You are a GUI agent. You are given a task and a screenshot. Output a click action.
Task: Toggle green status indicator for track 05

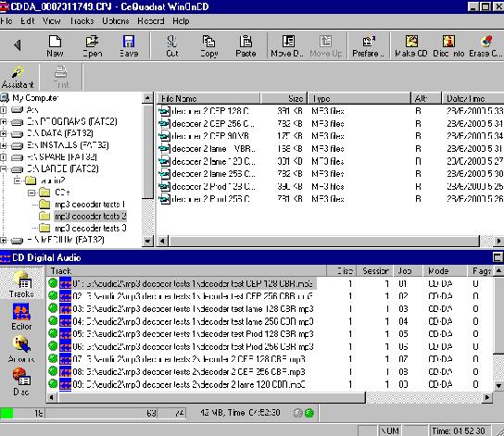53,334
